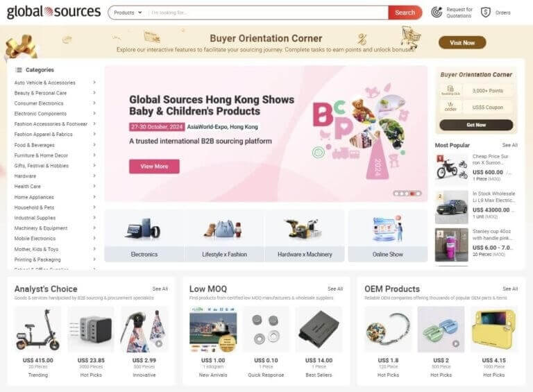
Task: Select the last banner carousel dot
Action: click(418, 194)
